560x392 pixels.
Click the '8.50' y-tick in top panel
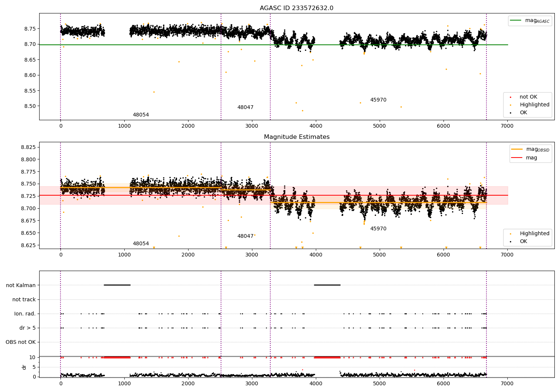[x=30, y=106]
